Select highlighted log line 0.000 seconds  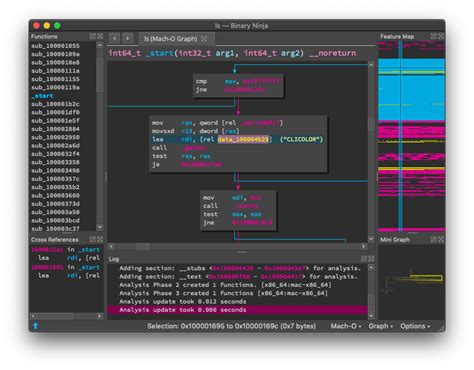[237, 310]
